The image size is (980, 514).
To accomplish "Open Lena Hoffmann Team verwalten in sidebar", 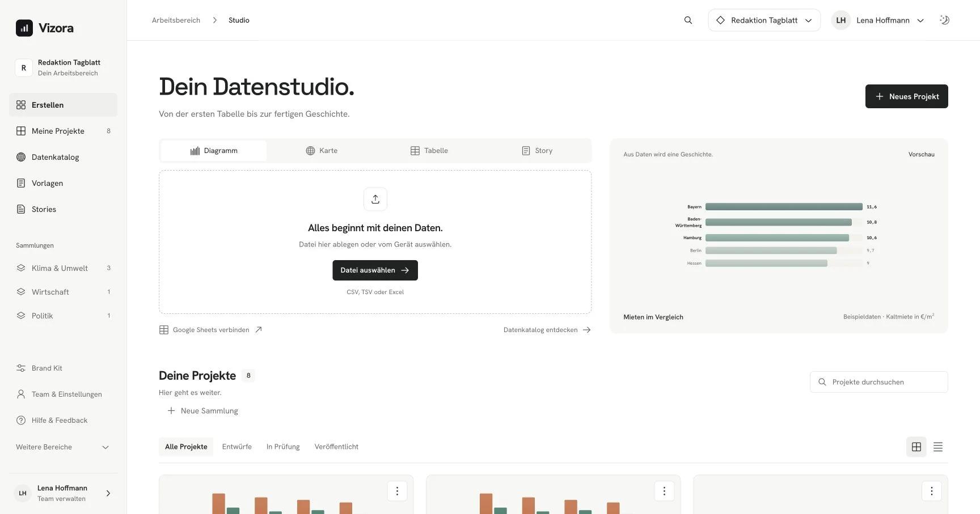I will (63, 493).
